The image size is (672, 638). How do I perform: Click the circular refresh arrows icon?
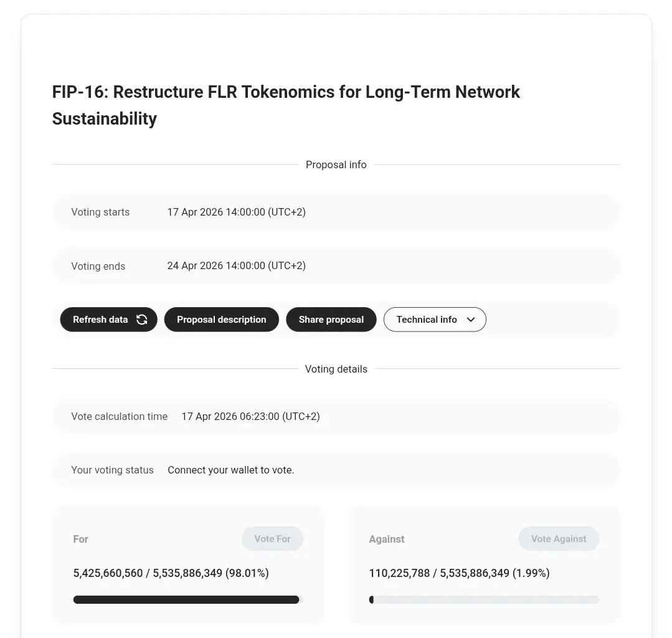(x=142, y=320)
